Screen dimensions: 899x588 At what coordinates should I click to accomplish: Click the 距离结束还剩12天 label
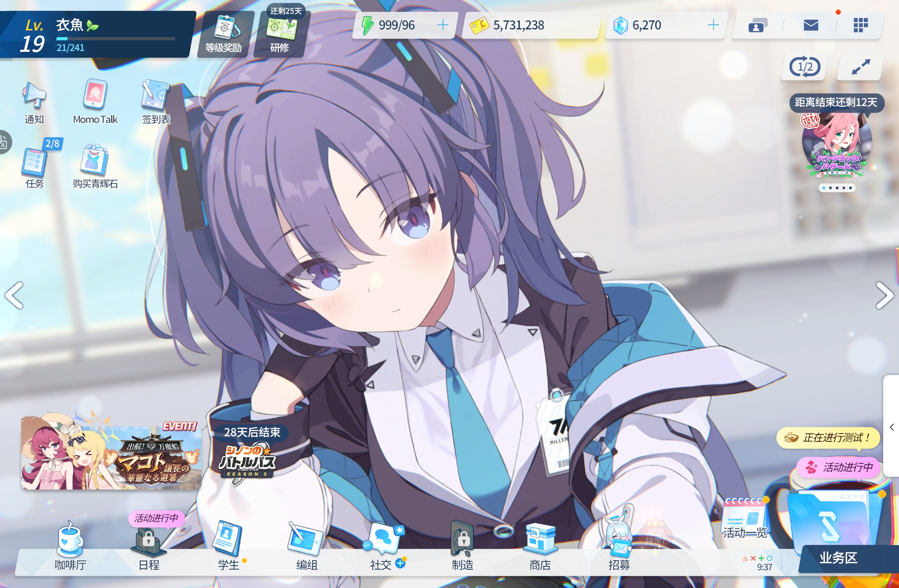(836, 102)
